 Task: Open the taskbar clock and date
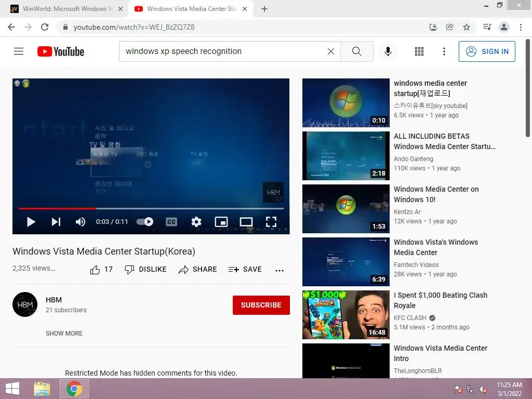click(509, 389)
